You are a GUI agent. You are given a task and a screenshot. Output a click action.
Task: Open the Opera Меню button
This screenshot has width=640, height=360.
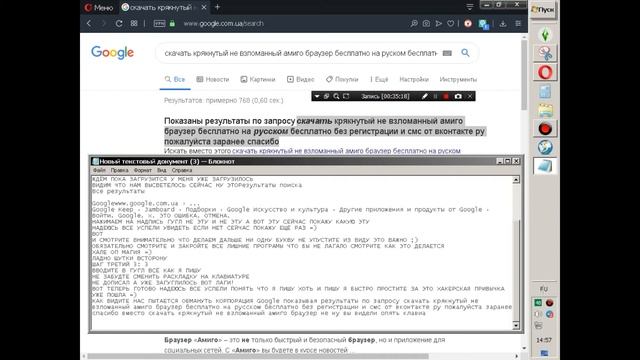pyautogui.click(x=98, y=7)
